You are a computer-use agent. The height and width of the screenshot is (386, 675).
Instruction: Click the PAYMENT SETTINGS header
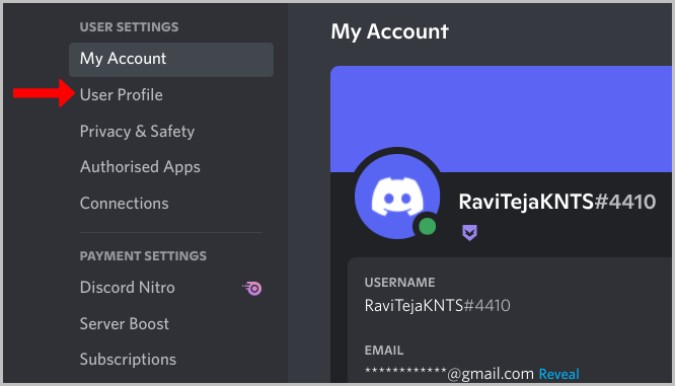(x=143, y=256)
